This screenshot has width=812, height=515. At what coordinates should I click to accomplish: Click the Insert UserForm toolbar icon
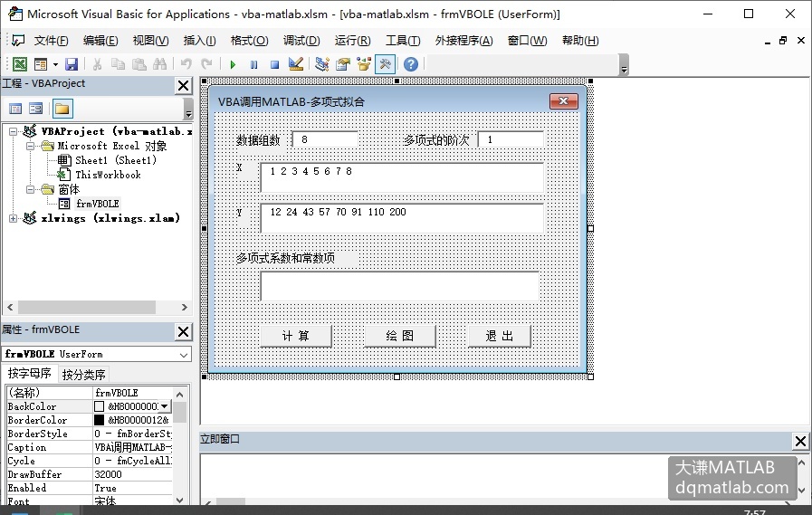tap(41, 64)
